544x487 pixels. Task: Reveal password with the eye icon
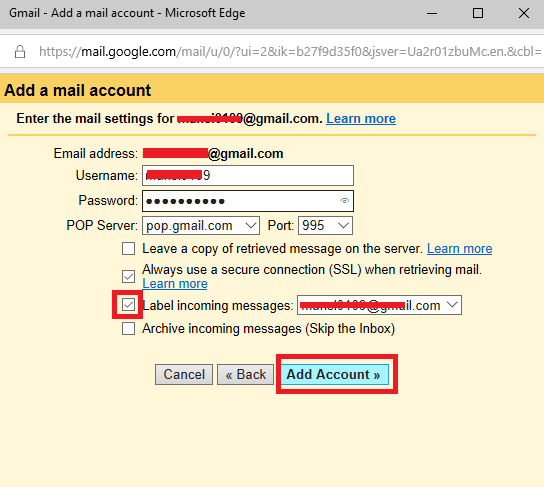(344, 201)
